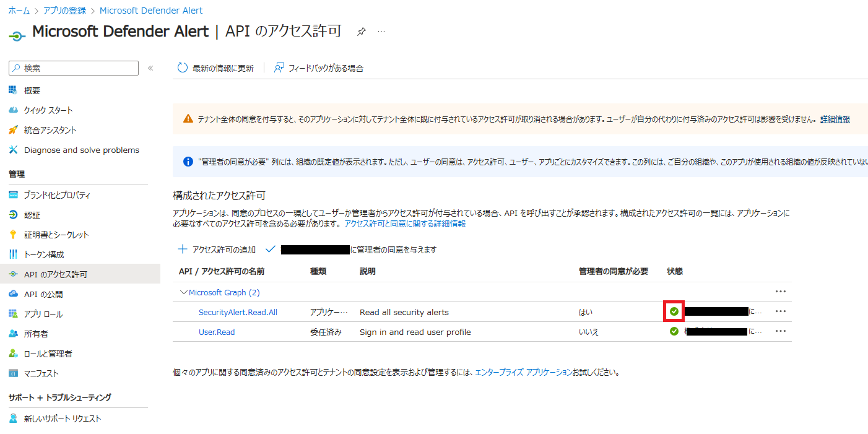Click the plus icon for アクセス許可の追加
868x434 pixels.
183,250
